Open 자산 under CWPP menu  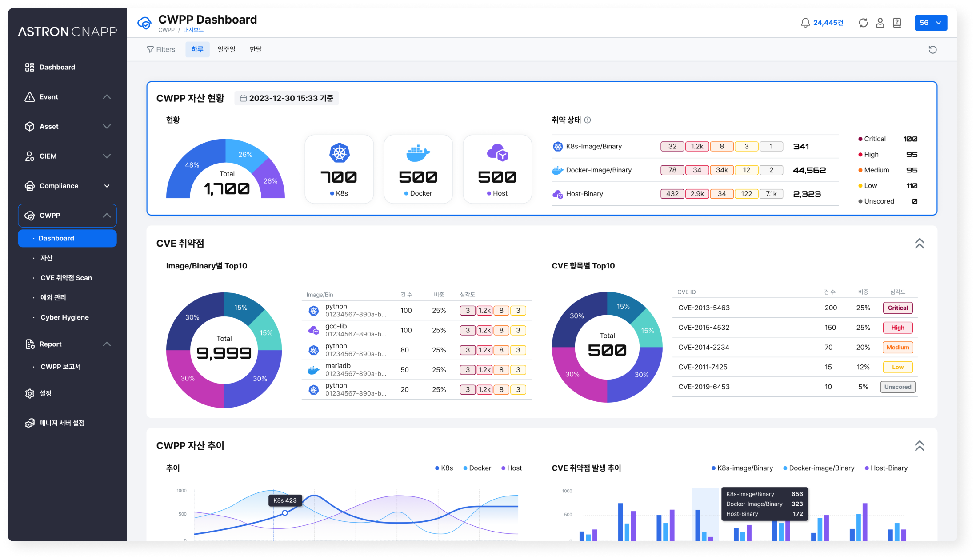pos(47,258)
